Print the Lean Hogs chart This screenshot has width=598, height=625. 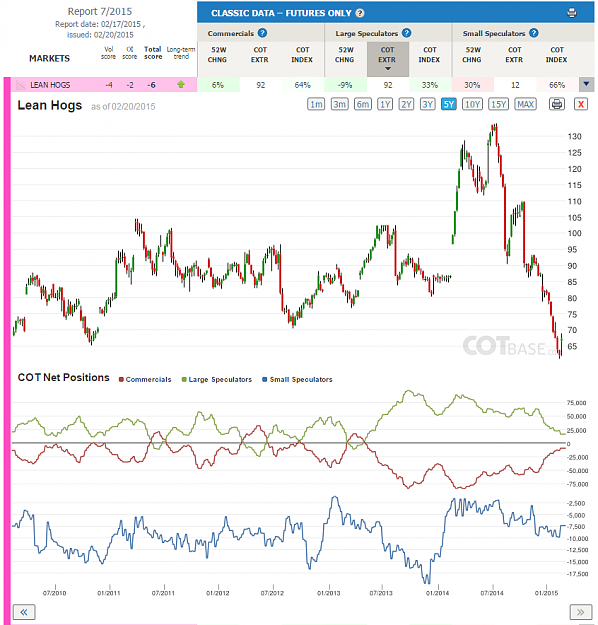tap(557, 104)
